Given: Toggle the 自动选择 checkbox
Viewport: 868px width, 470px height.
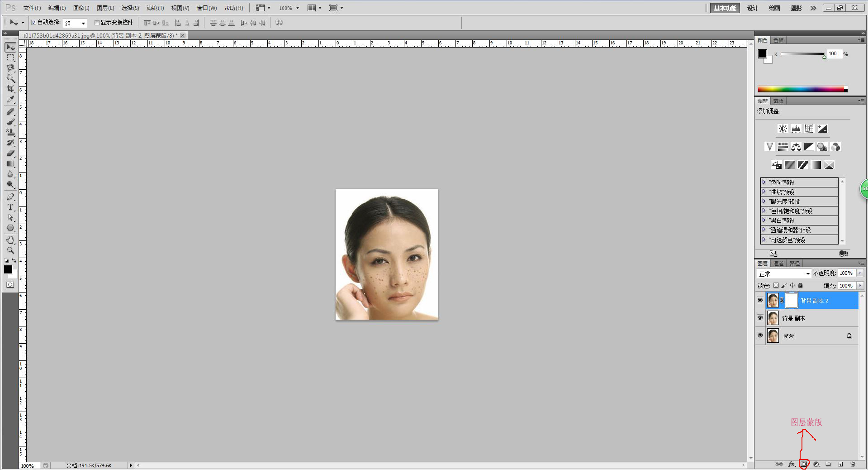Looking at the screenshot, I should (33, 23).
